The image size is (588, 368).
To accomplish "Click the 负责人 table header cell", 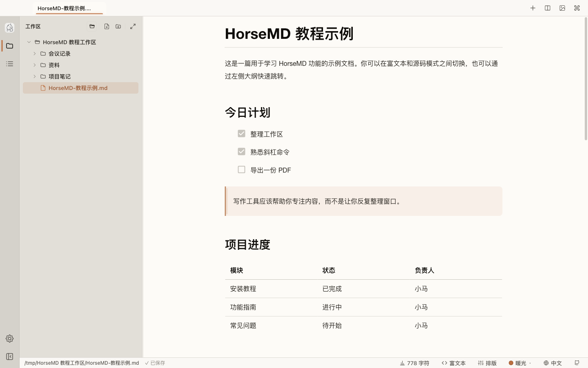I will click(456, 270).
